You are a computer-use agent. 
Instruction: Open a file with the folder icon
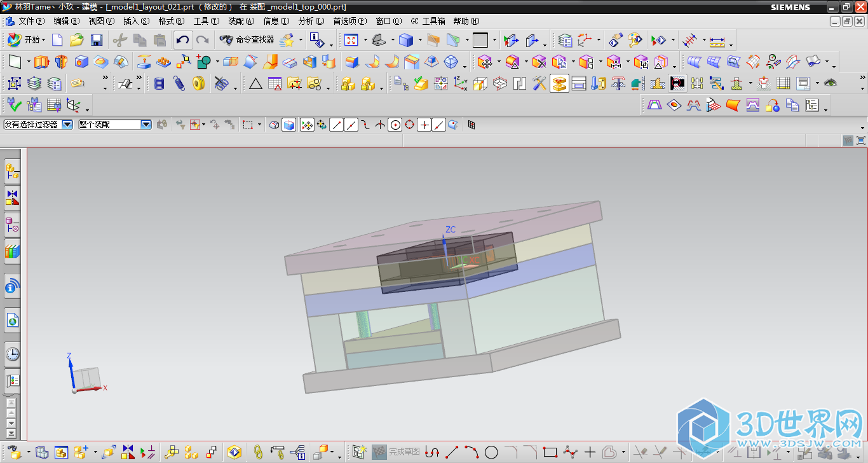point(77,40)
